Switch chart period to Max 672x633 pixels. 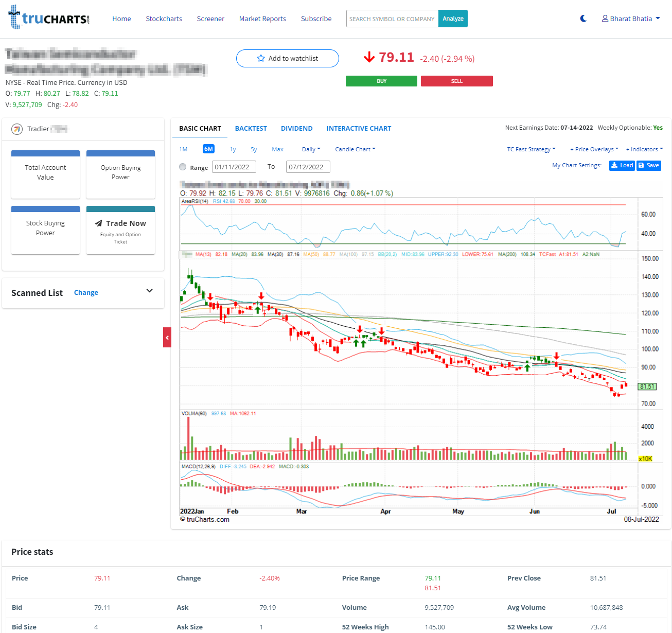pos(277,149)
